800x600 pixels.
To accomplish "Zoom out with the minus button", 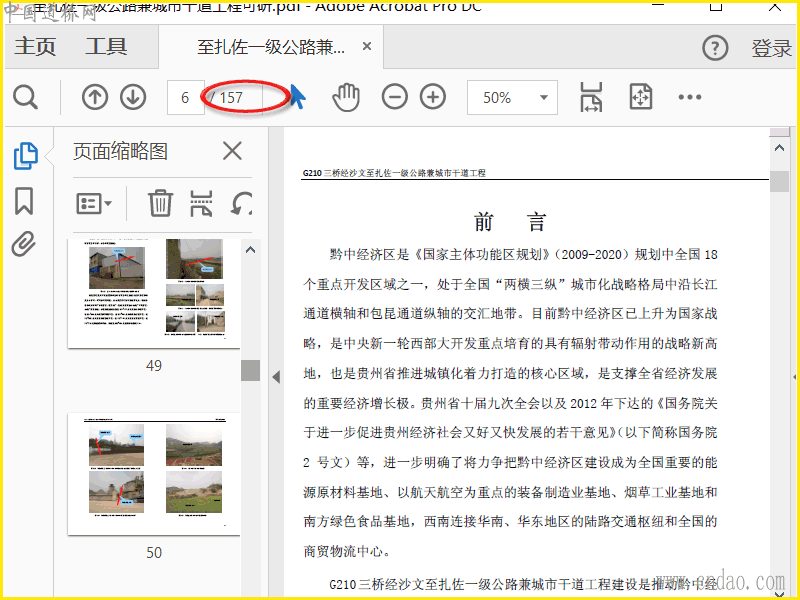I will pyautogui.click(x=394, y=97).
